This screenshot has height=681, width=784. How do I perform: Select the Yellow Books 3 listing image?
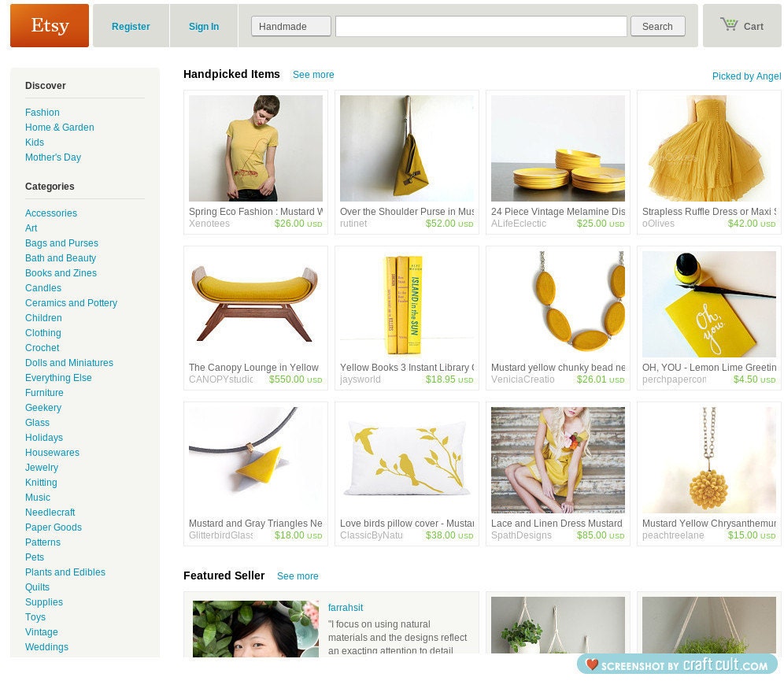tap(407, 305)
